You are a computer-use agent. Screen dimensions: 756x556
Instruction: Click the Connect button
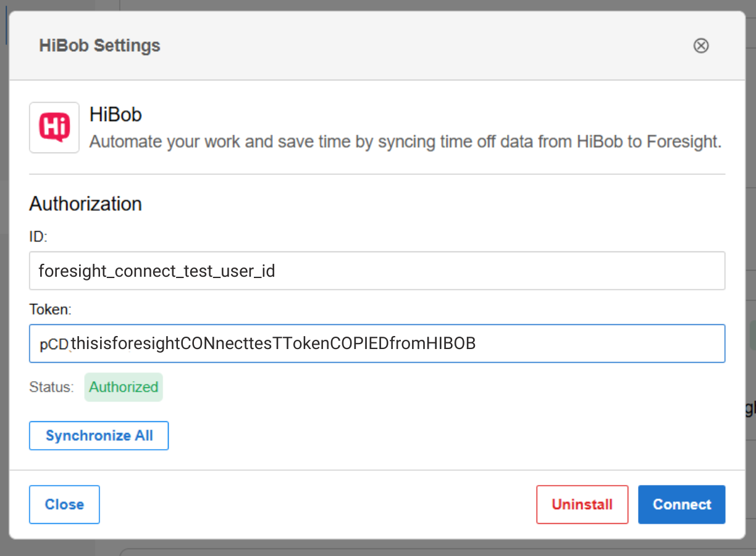(682, 504)
